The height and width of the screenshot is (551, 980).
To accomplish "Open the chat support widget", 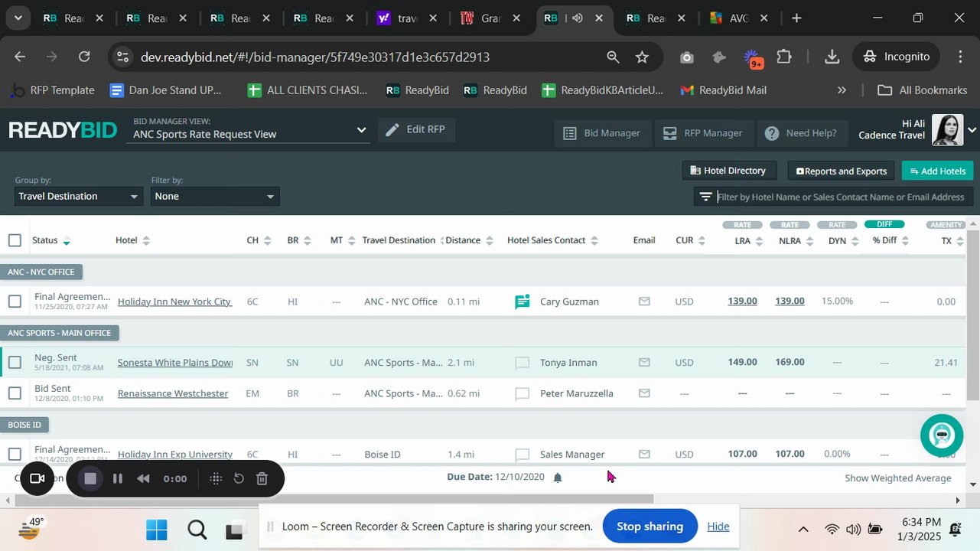I will click(x=942, y=435).
